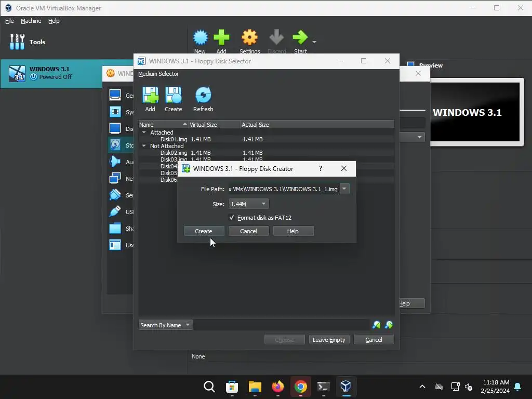
Task: Click into the File Path text field
Action: tap(284, 189)
